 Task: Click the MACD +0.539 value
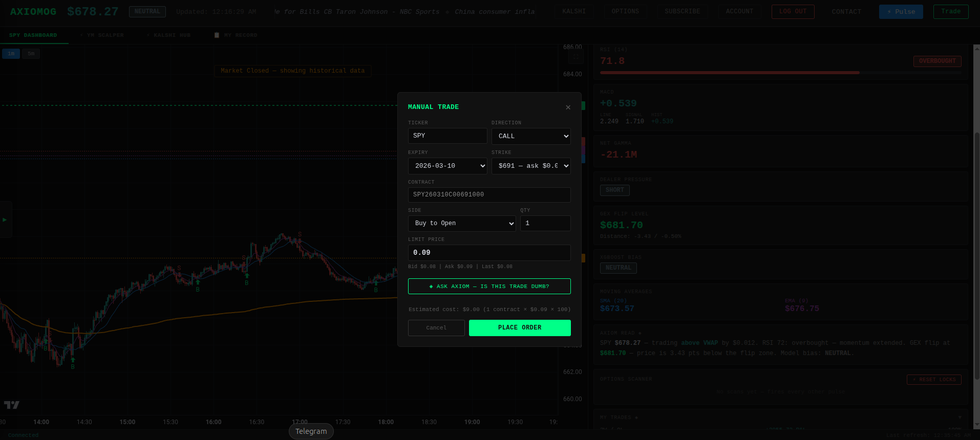pyautogui.click(x=618, y=103)
